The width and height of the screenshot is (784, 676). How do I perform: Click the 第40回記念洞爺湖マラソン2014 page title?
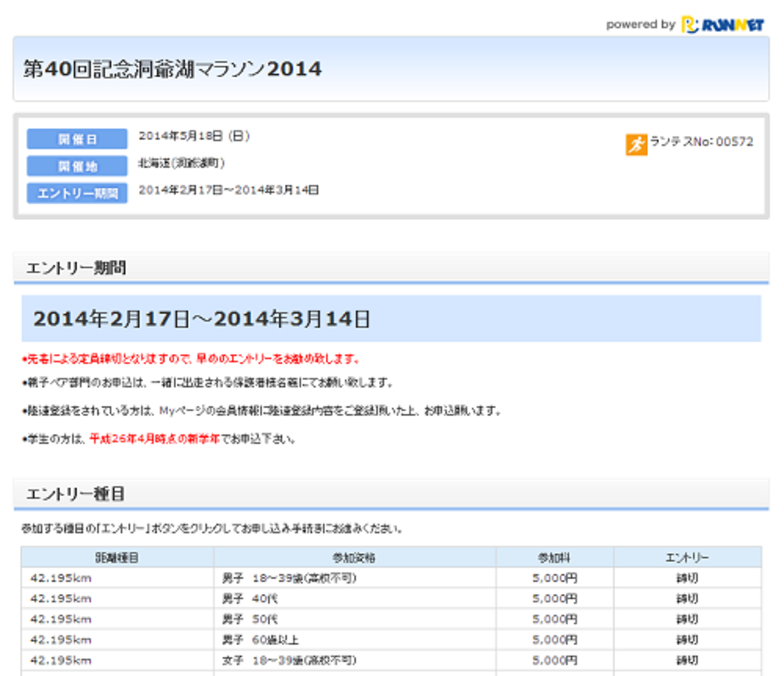(172, 69)
